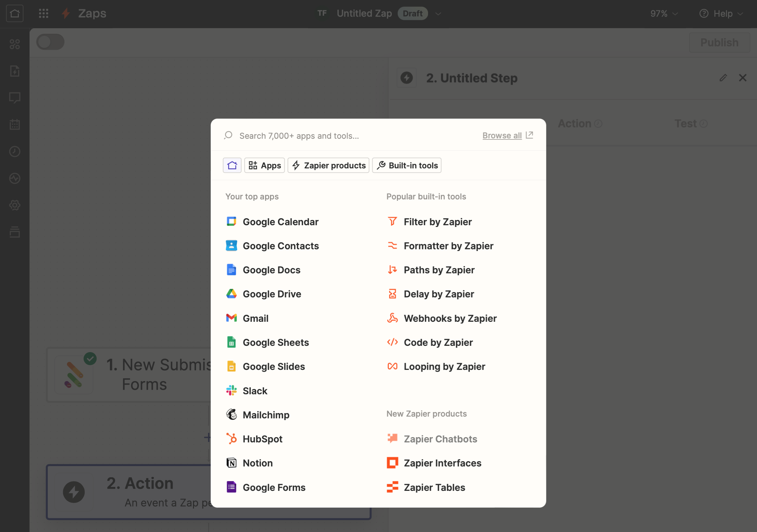The width and height of the screenshot is (757, 532).
Task: Open the Zap history clock sidebar icon
Action: point(15,152)
